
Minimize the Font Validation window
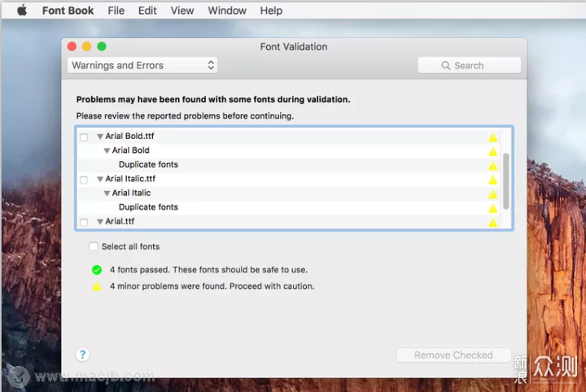87,46
